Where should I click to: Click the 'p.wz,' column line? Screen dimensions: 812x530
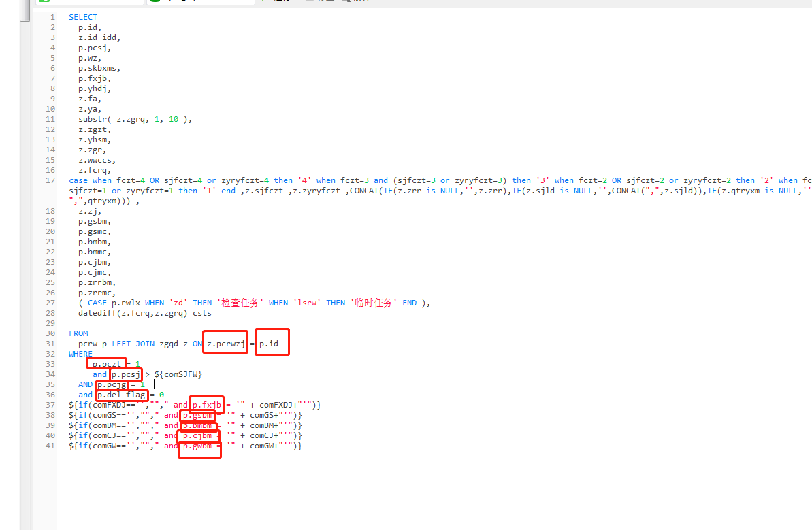90,58
